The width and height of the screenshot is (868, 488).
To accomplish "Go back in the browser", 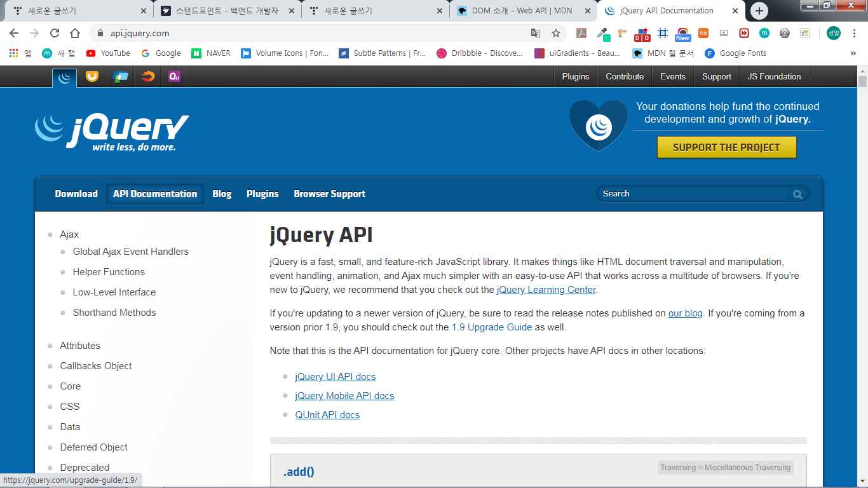I will pyautogui.click(x=14, y=33).
